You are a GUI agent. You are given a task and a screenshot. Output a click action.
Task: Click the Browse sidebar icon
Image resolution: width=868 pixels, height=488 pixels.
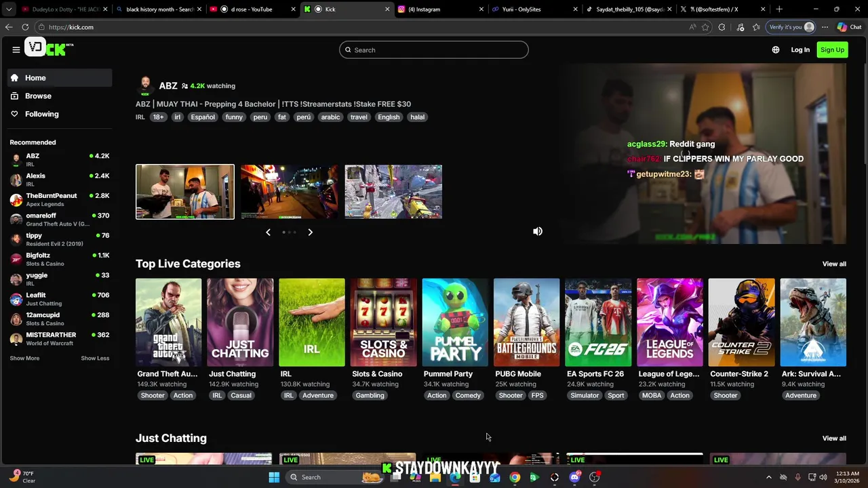point(14,96)
